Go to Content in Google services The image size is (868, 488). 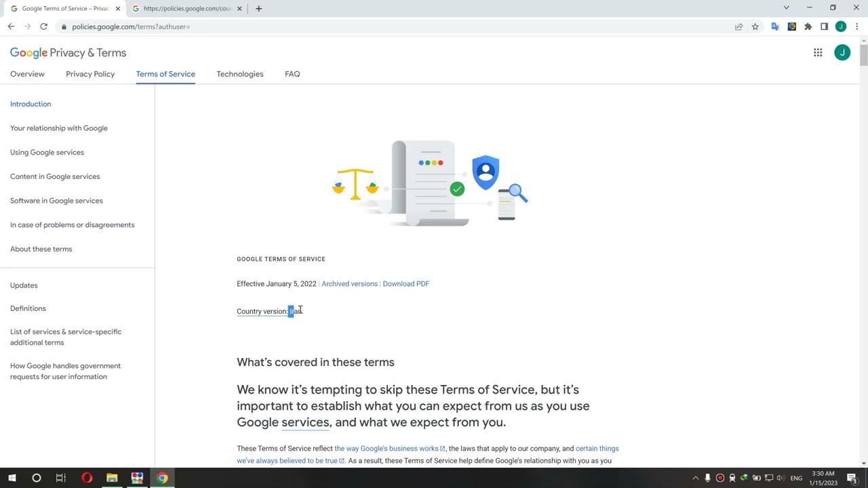(55, 176)
